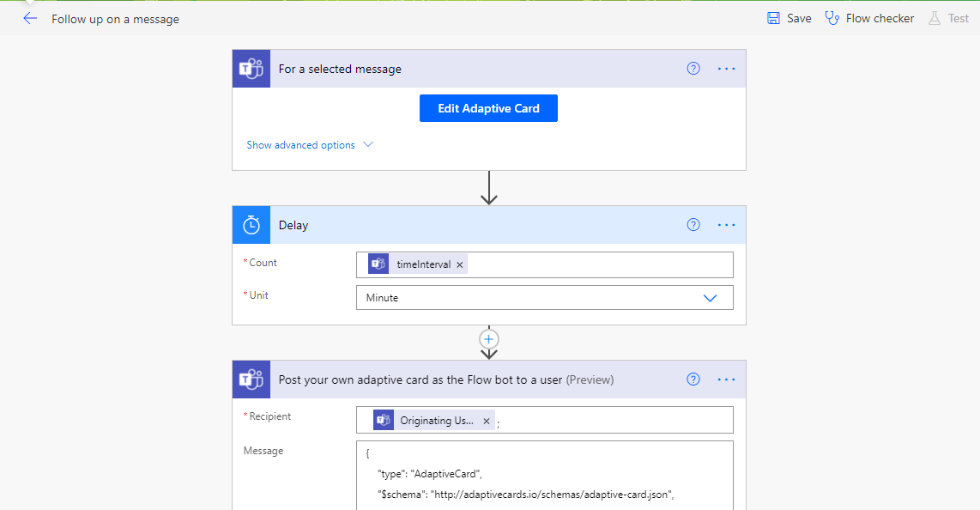980x510 pixels.
Task: Remove the timeInterval token from Count
Action: tap(461, 264)
